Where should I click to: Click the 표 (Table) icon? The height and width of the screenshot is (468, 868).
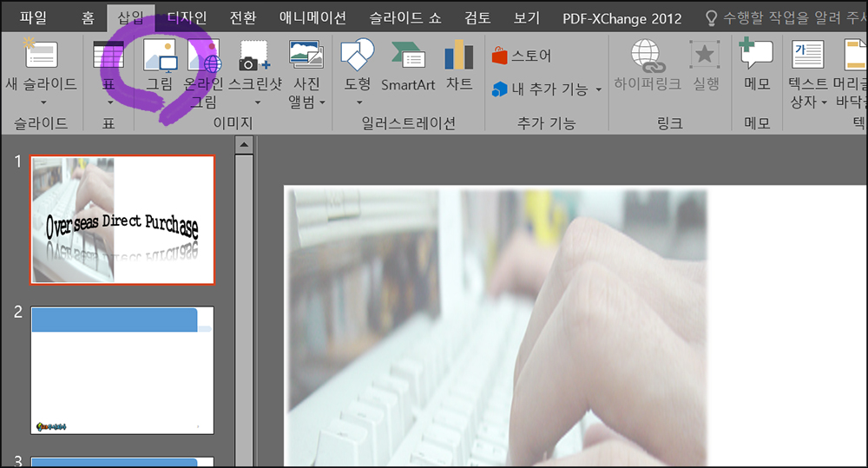(108, 55)
